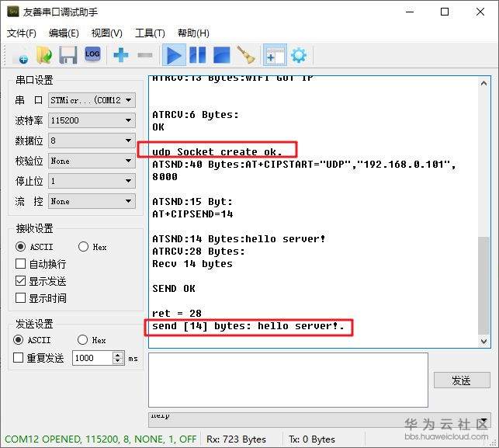Click 'udp Socket create ok.' log line
Screen dimensions: 499x448
(217, 152)
